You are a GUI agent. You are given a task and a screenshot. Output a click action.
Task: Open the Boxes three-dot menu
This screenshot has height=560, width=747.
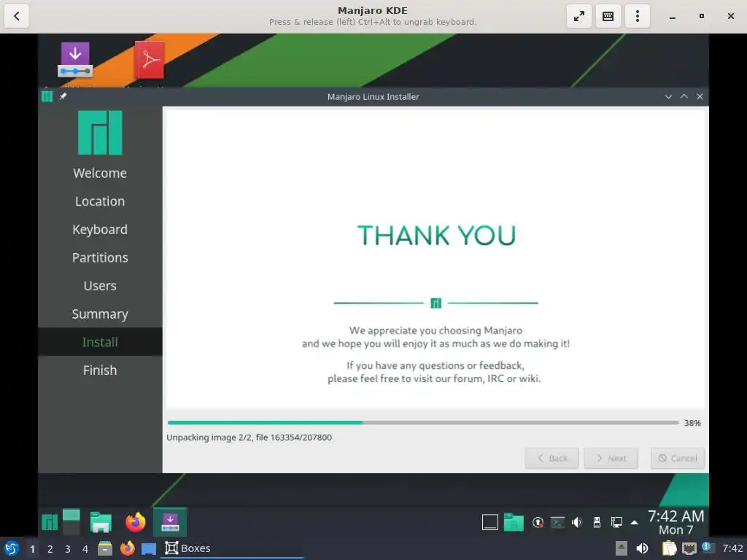(638, 16)
